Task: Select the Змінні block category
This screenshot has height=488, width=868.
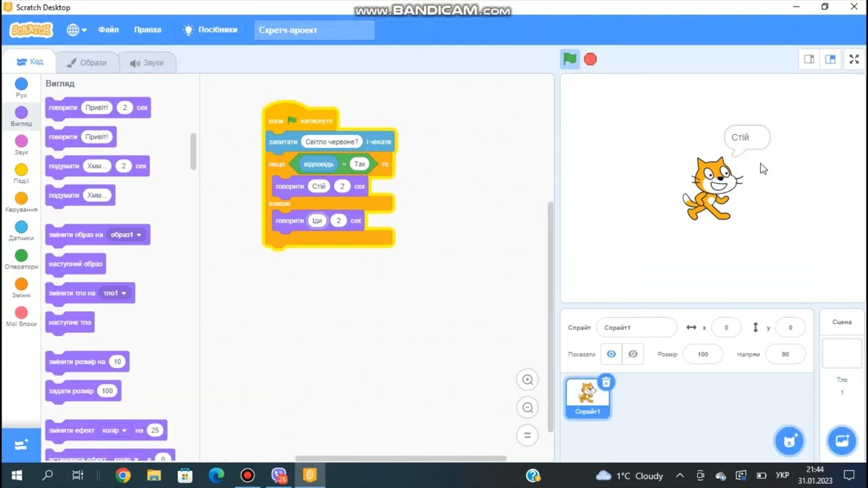Action: click(x=21, y=288)
